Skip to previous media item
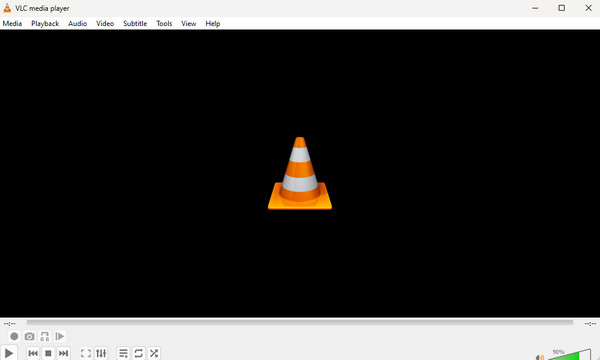 tap(33, 353)
